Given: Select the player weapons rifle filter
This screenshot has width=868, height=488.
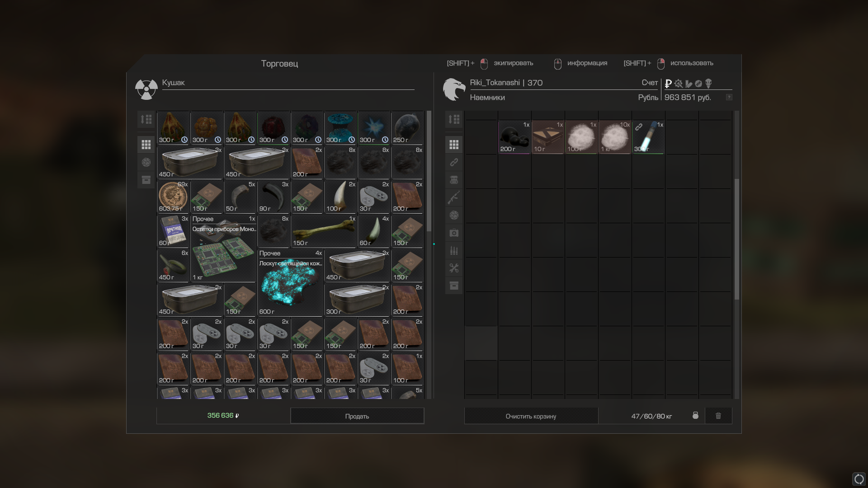Looking at the screenshot, I should pos(454,197).
